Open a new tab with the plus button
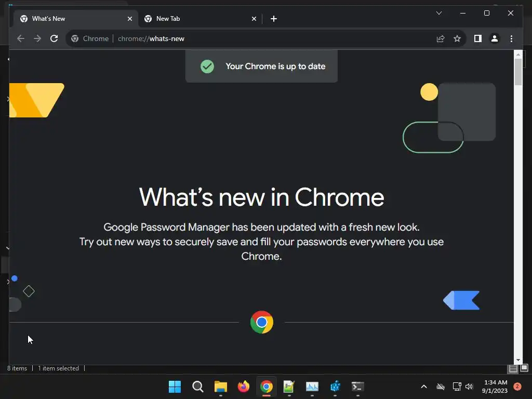Screen dimensions: 532x399 tap(274, 19)
